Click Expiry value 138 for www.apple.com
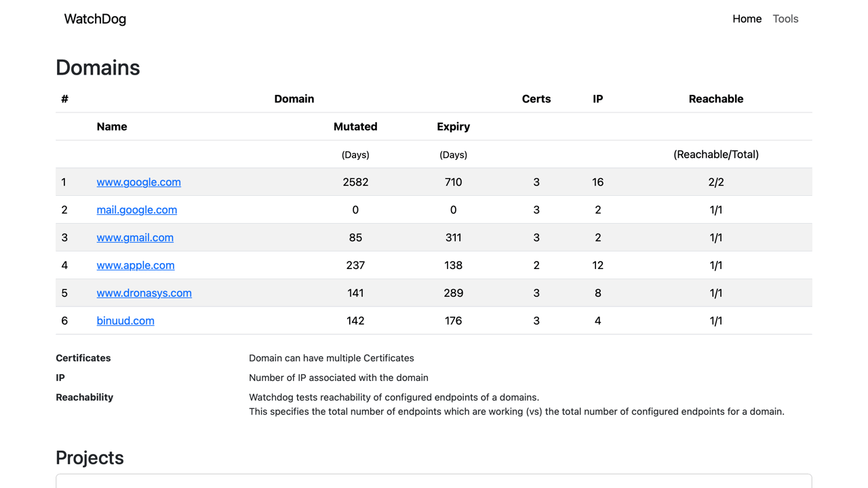This screenshot has width=868, height=488. [x=453, y=265]
